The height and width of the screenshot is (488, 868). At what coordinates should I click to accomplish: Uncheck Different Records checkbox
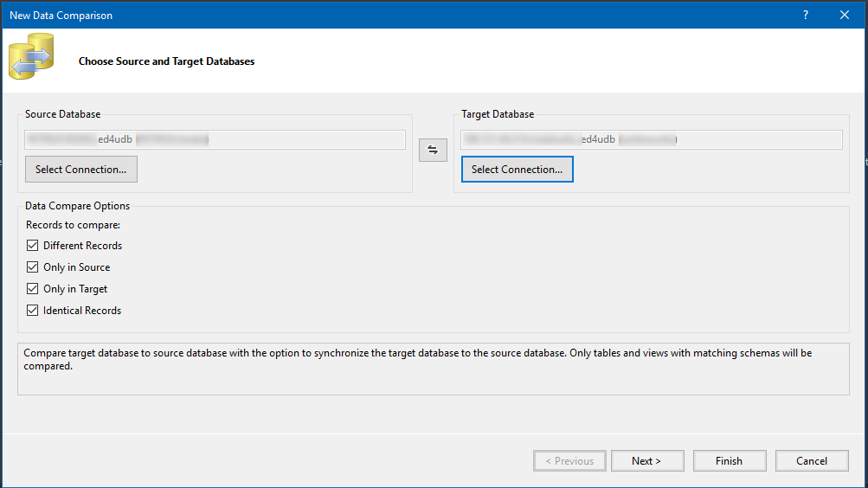[x=33, y=245]
